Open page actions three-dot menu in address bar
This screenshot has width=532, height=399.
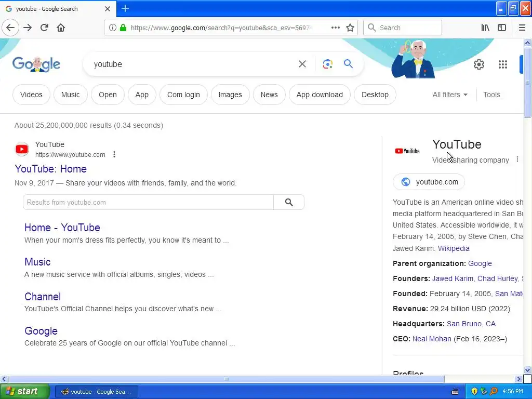click(336, 28)
